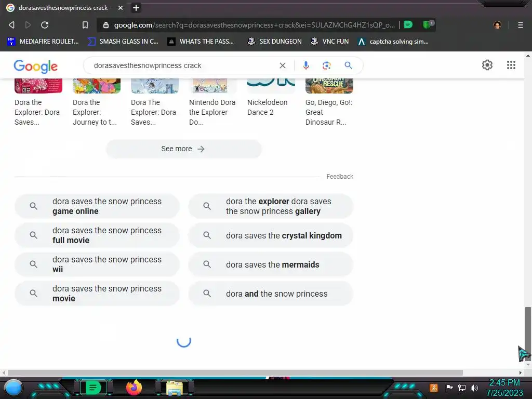Click the browser forward arrow
Image resolution: width=532 pixels, height=399 pixels.
(x=28, y=25)
